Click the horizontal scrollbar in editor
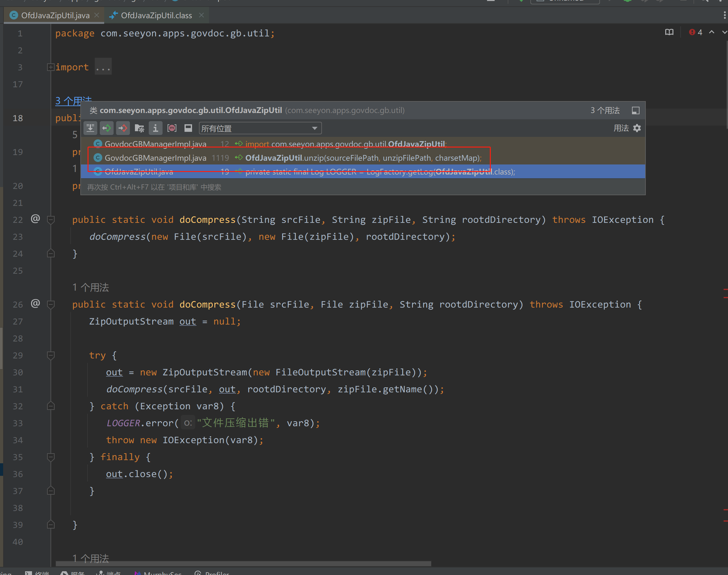The height and width of the screenshot is (575, 728). tap(243, 564)
